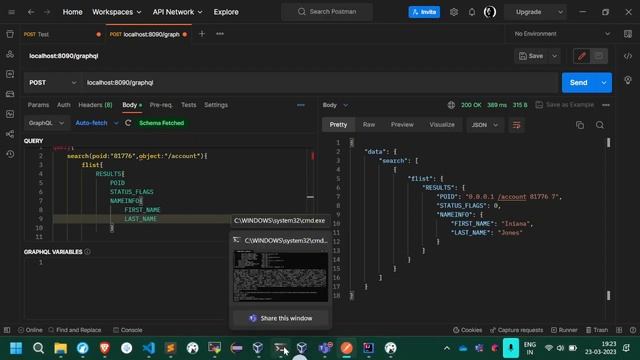
Task: Open the Save options arrow
Action: point(554,56)
